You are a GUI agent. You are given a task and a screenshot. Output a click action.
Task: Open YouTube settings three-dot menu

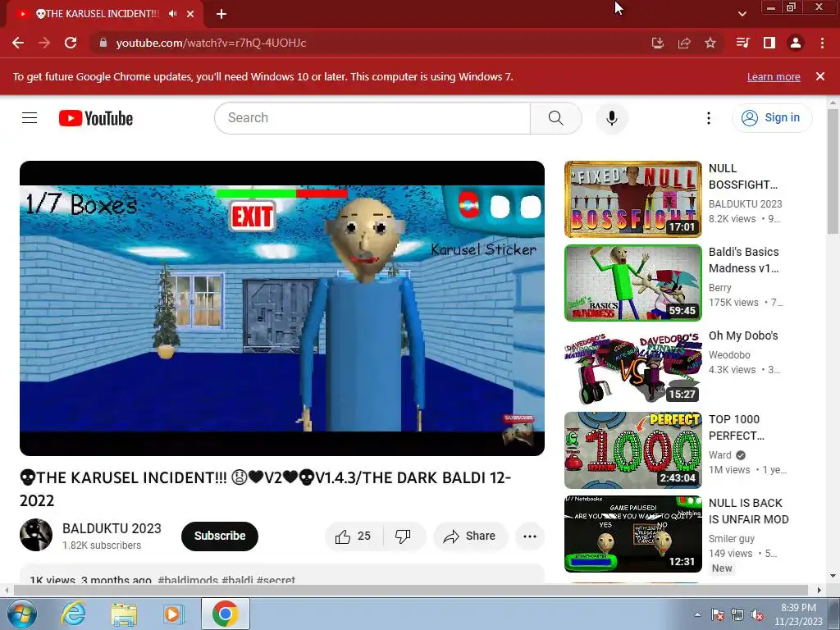(708, 118)
